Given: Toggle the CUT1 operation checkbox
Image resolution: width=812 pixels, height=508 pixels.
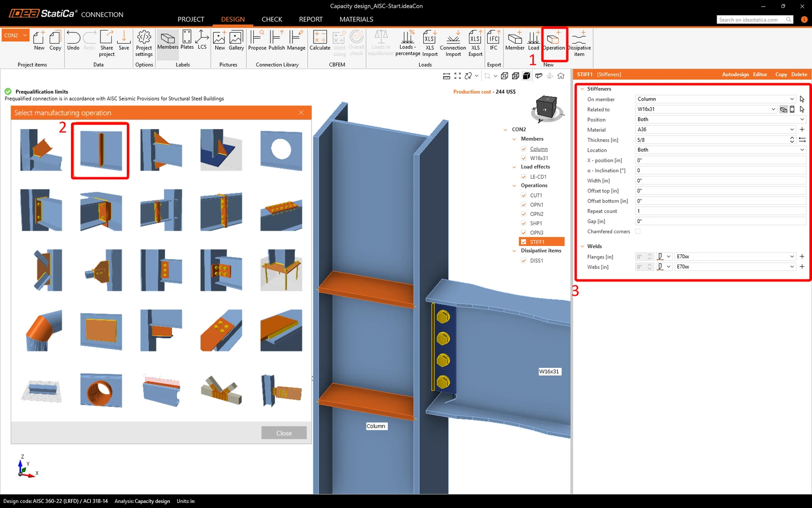Looking at the screenshot, I should click(x=524, y=196).
